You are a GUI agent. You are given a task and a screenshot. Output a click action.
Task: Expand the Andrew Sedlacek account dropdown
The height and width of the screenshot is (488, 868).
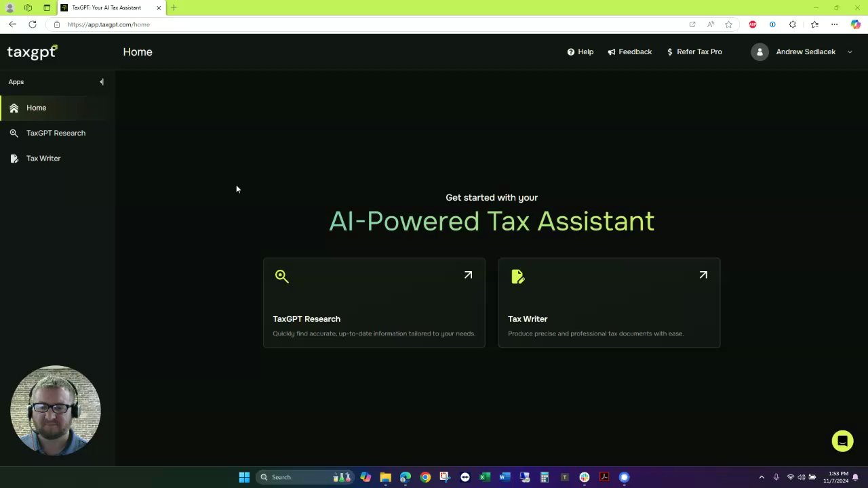coord(850,52)
